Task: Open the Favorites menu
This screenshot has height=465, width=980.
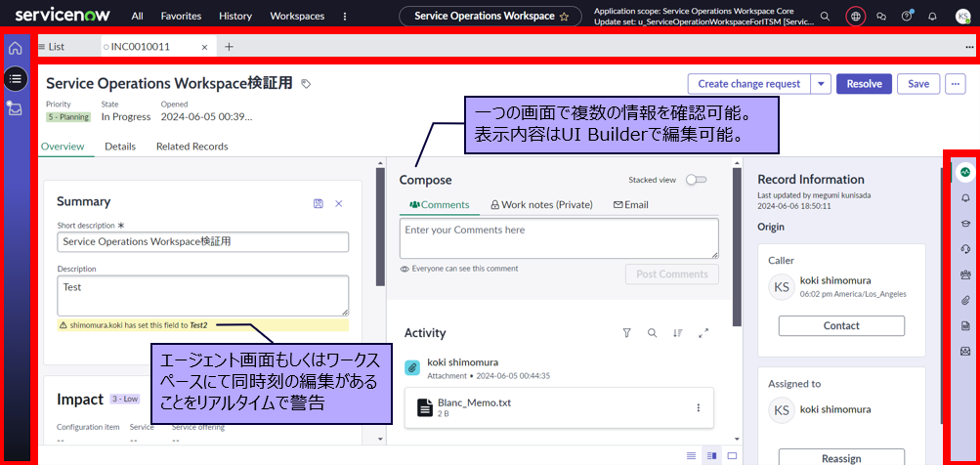Action: coord(182,17)
